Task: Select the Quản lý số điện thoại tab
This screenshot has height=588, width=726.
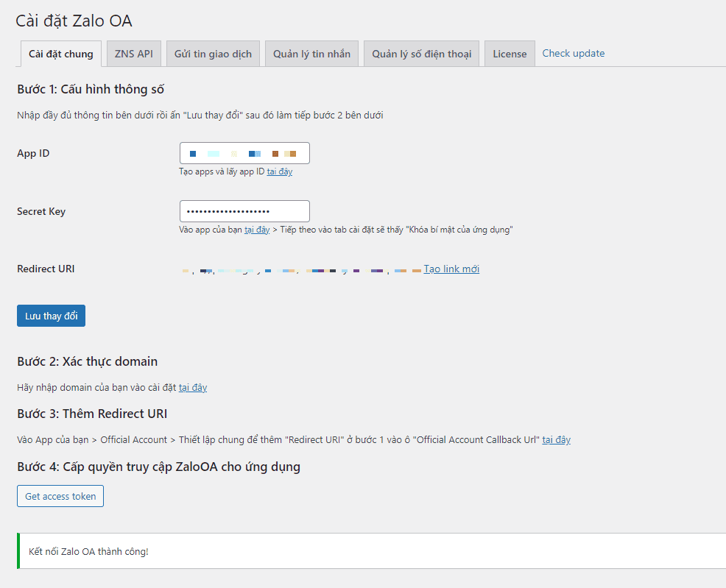Action: click(421, 54)
